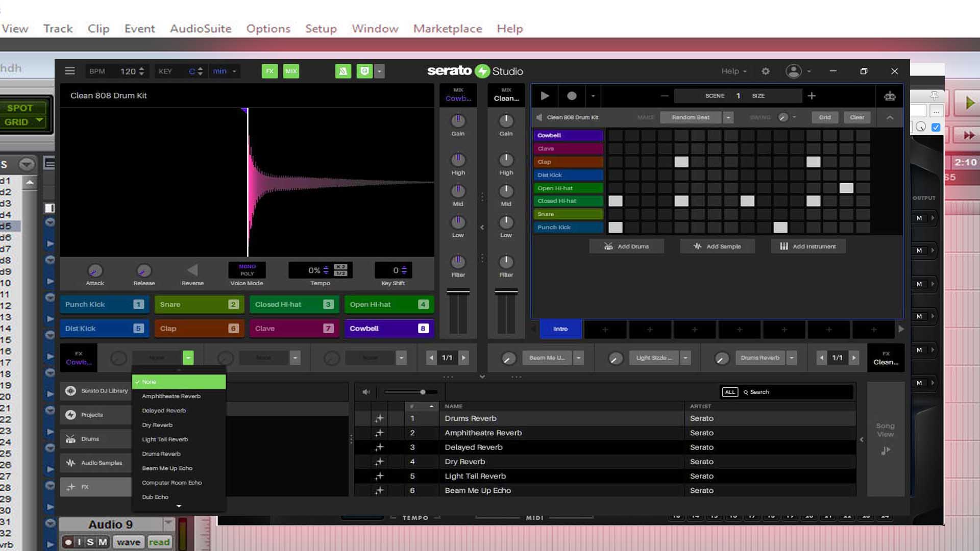
Task: Add Drums Reverb with its plus icon
Action: tap(379, 418)
